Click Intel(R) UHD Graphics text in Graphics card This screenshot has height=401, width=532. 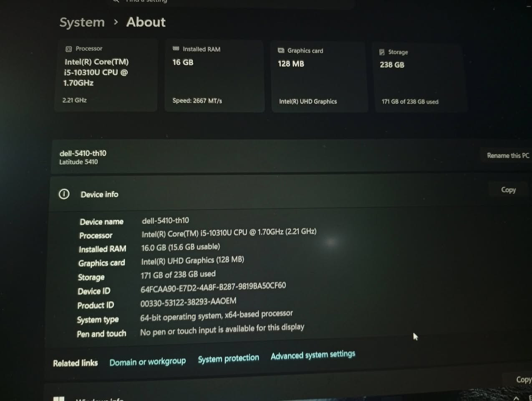[308, 102]
